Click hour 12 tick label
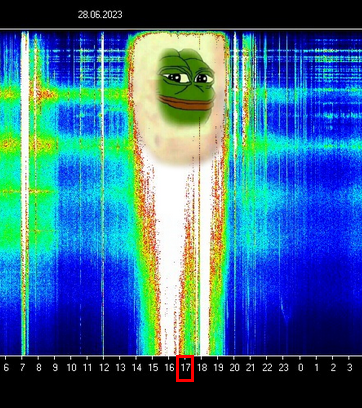The width and height of the screenshot is (362, 408). pyautogui.click(x=104, y=368)
